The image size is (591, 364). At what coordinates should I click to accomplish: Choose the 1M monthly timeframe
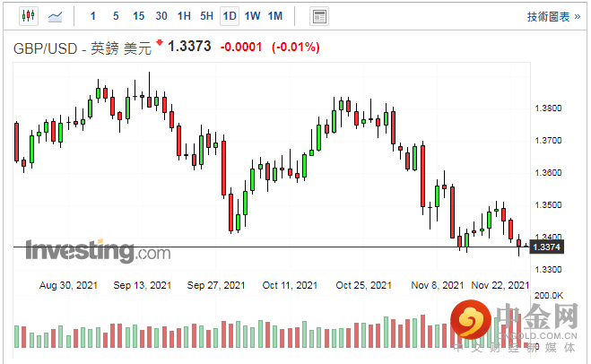click(x=275, y=16)
